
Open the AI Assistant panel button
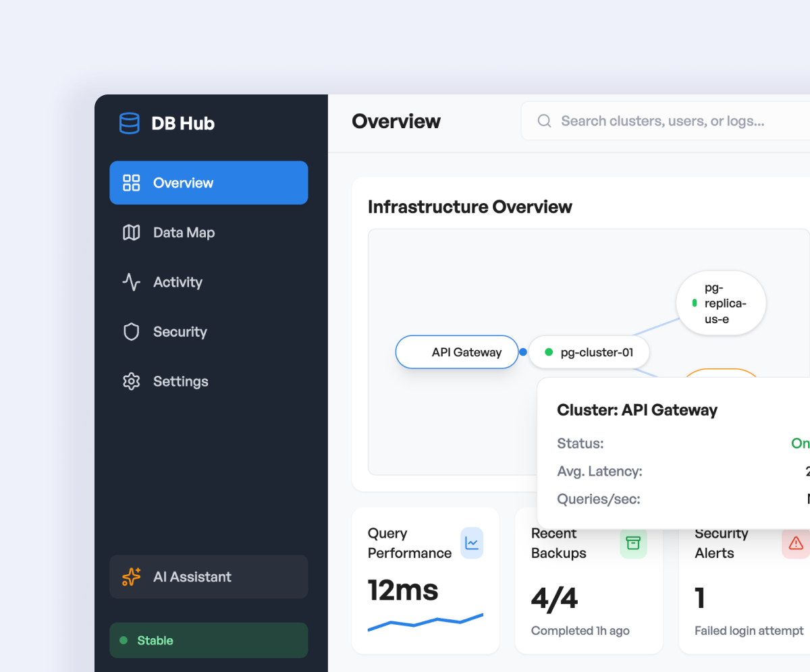pos(209,577)
